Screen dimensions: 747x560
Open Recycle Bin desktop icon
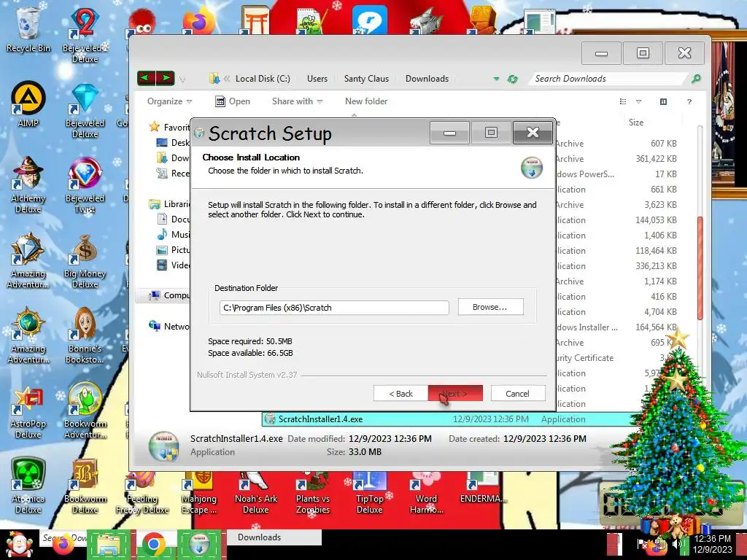(28, 30)
